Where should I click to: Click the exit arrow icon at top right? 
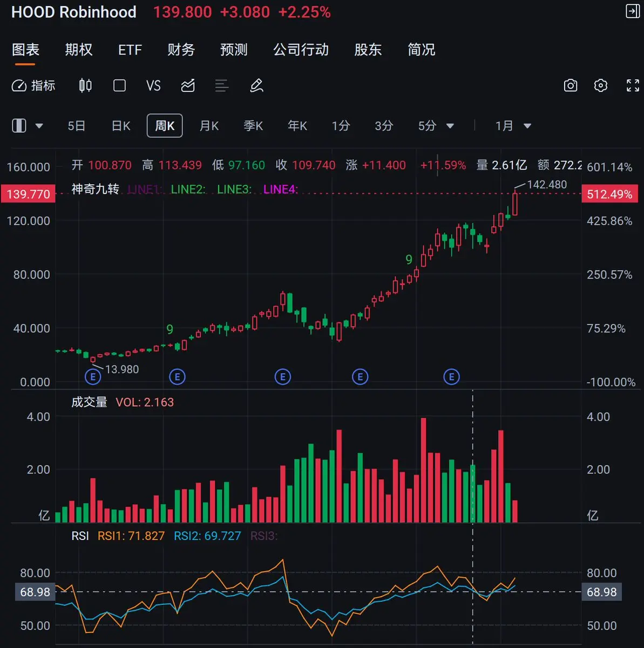(x=632, y=11)
